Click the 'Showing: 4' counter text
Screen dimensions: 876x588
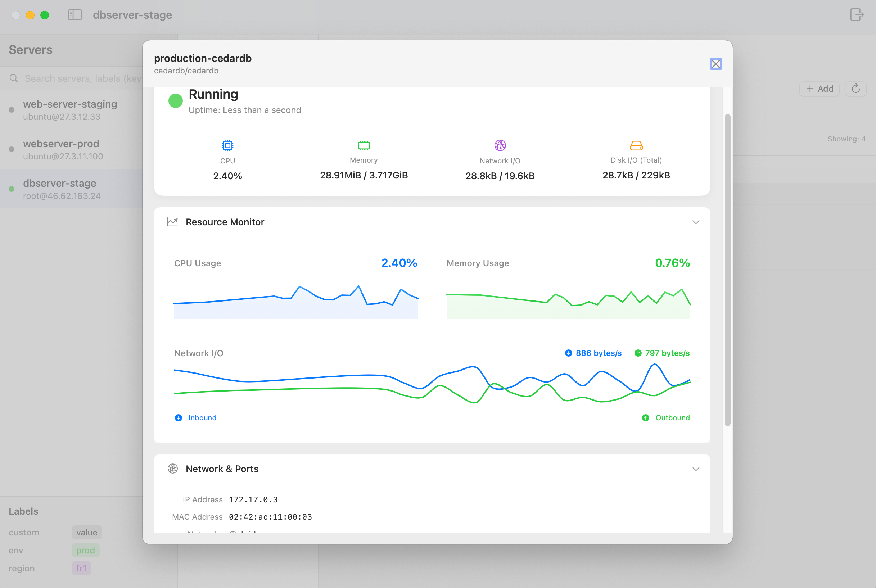(846, 139)
